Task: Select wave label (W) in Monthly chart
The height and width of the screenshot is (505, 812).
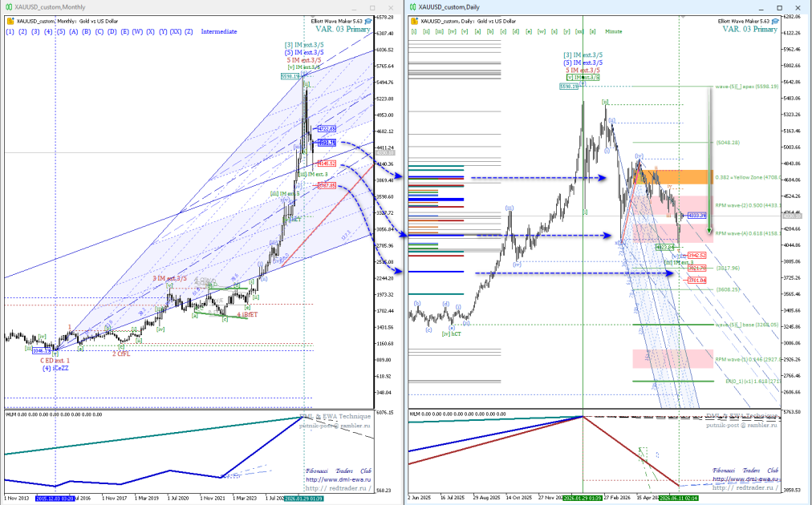Action: click(137, 31)
